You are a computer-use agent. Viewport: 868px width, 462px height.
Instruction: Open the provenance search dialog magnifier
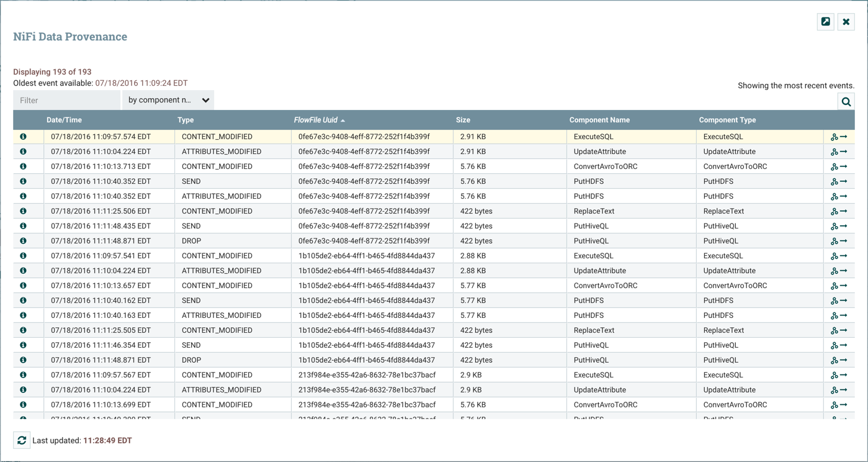(x=846, y=102)
